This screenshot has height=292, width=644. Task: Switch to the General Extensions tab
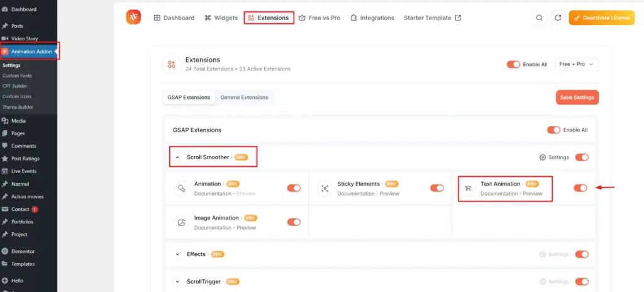[244, 98]
